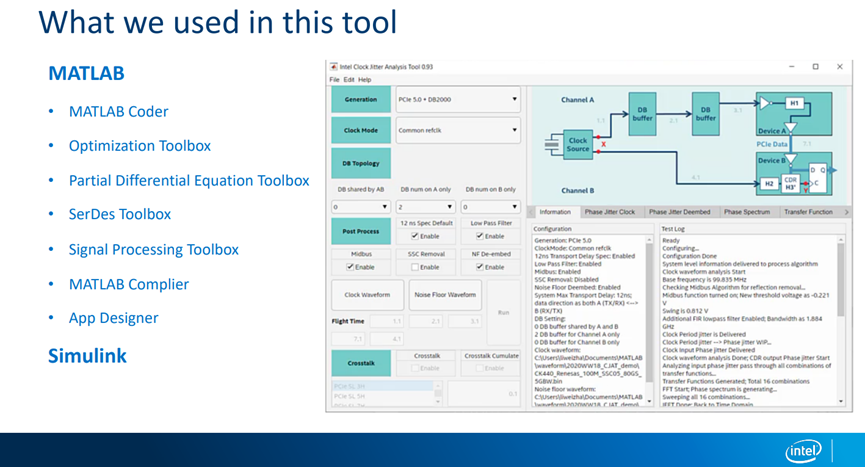
Task: Minimize the Clock Jitter Analysis Tool window
Action: (792, 67)
